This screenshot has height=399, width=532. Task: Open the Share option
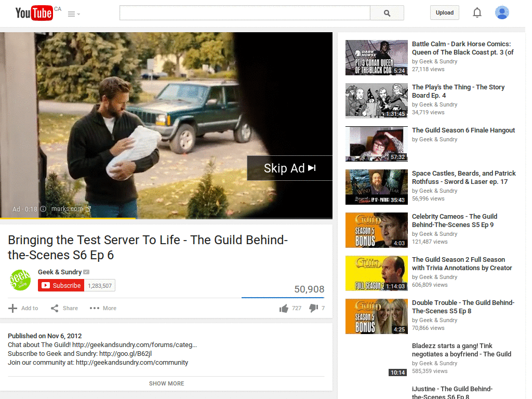tap(64, 308)
